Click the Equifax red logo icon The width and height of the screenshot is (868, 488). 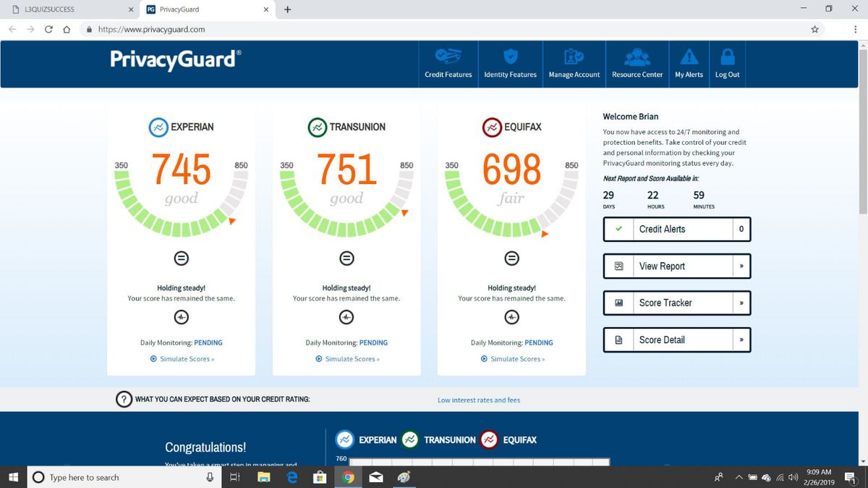click(x=490, y=127)
